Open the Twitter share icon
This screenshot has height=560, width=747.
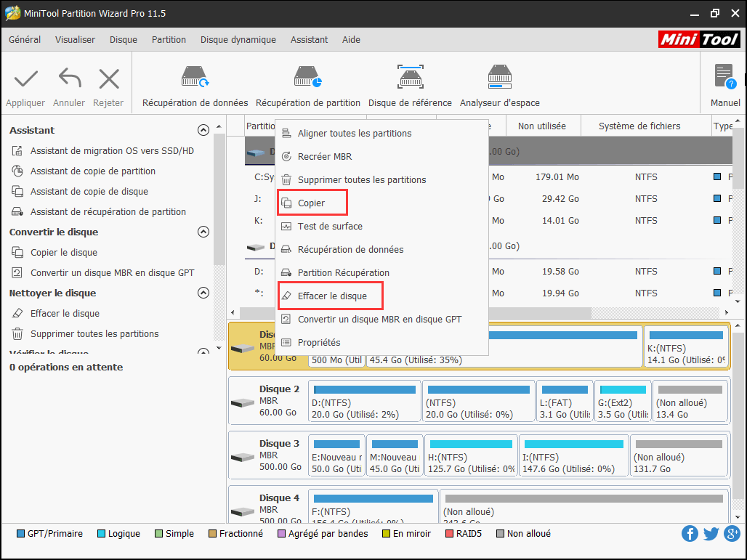click(711, 533)
